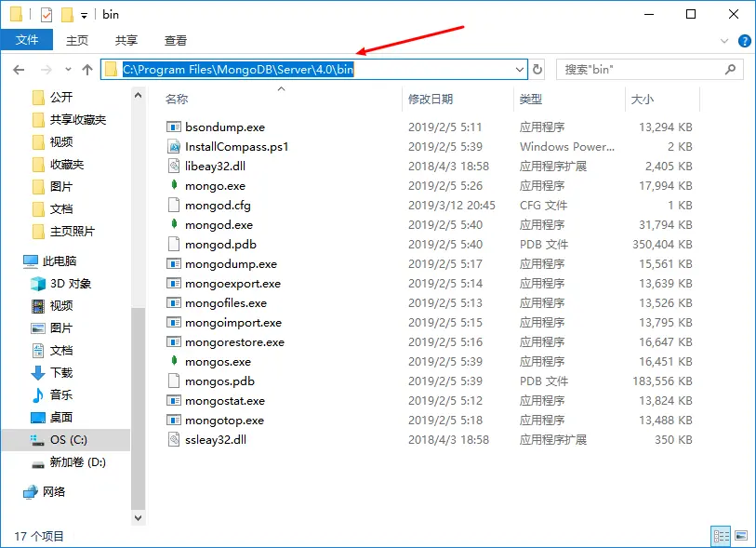Click the InstallCompass.ps1 PowerShell script icon

point(174,146)
